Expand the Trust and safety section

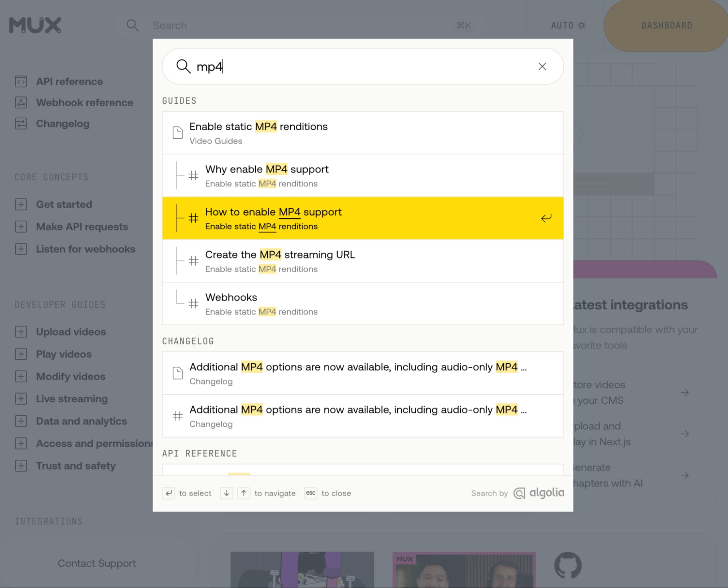(21, 466)
